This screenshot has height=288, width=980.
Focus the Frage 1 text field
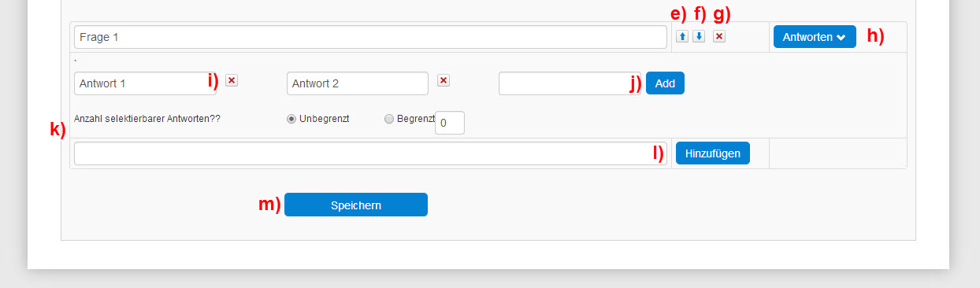click(x=370, y=37)
